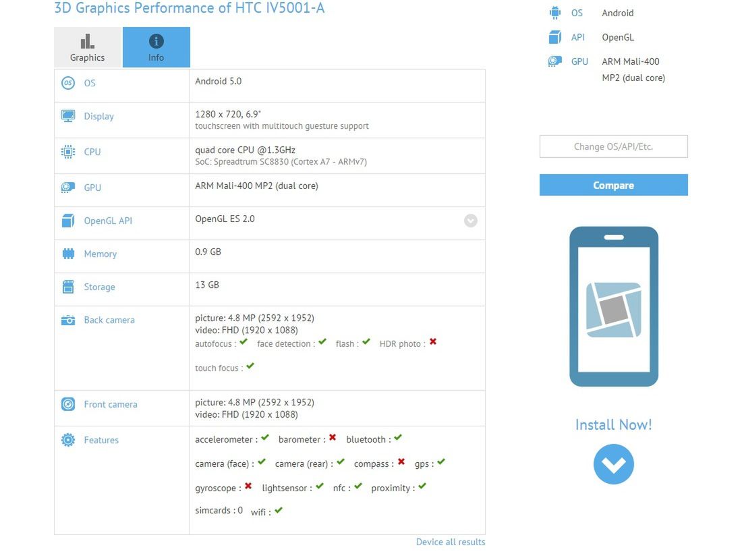This screenshot has height=560, width=742.
Task: Click the GPU icon in sidebar
Action: point(555,61)
